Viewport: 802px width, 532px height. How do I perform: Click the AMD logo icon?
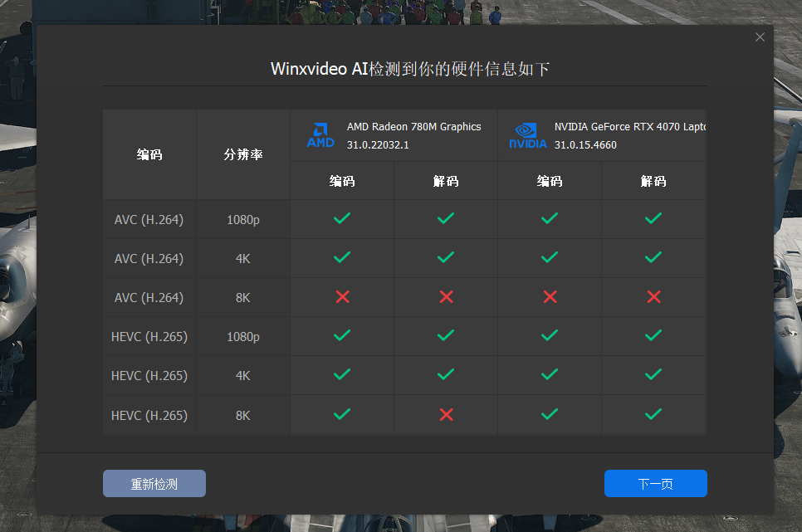[320, 135]
